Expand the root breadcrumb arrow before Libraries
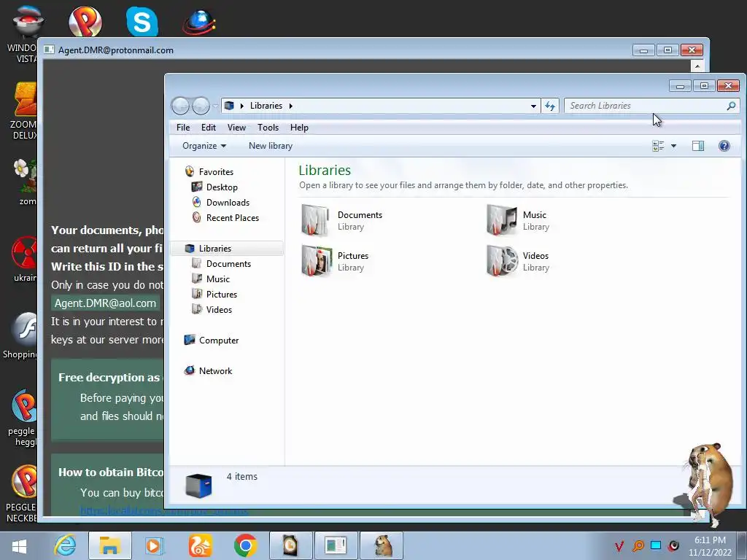This screenshot has width=747, height=560. click(242, 106)
